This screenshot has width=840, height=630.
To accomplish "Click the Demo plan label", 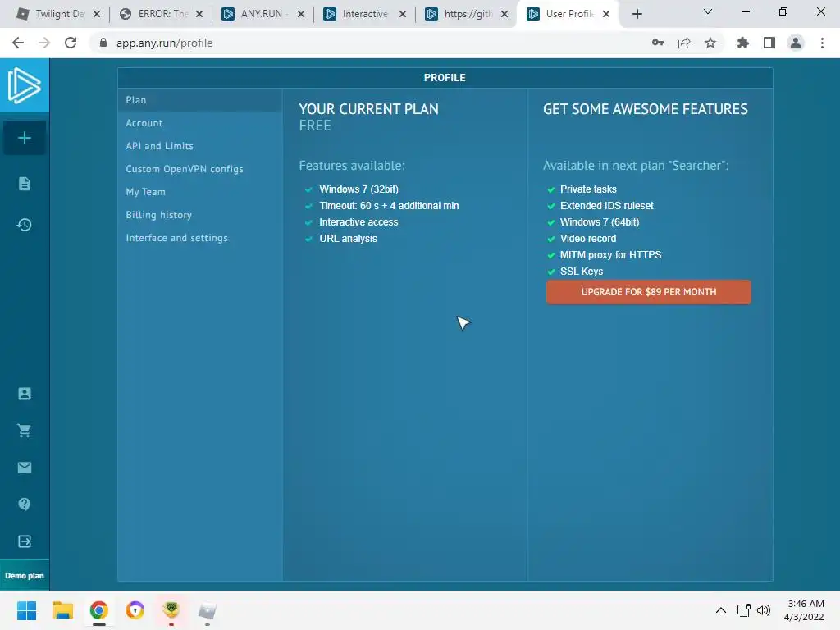I will [25, 575].
